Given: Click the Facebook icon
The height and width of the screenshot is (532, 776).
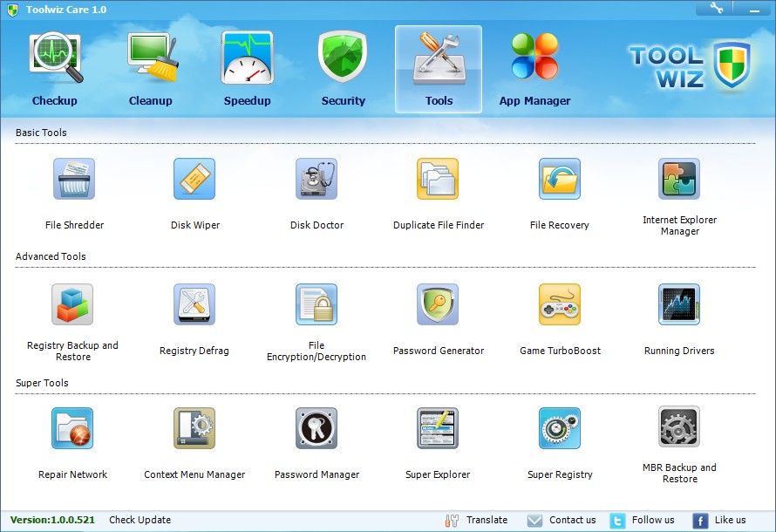Looking at the screenshot, I should point(700,521).
